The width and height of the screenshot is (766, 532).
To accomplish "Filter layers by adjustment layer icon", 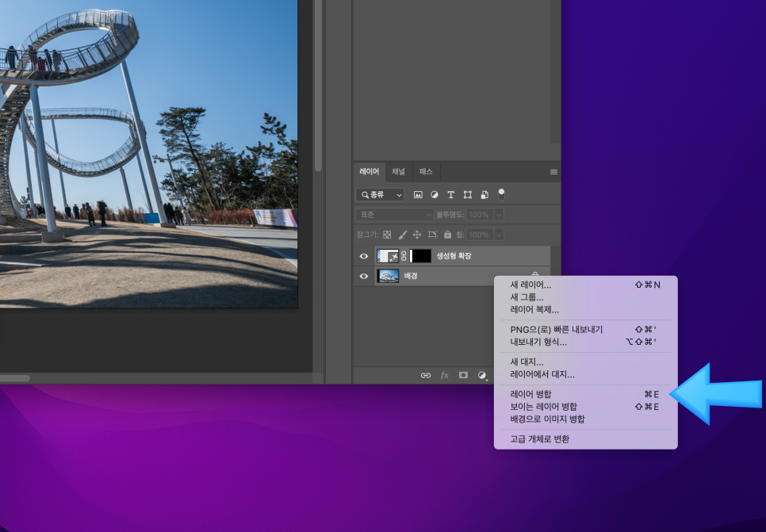I will point(435,195).
